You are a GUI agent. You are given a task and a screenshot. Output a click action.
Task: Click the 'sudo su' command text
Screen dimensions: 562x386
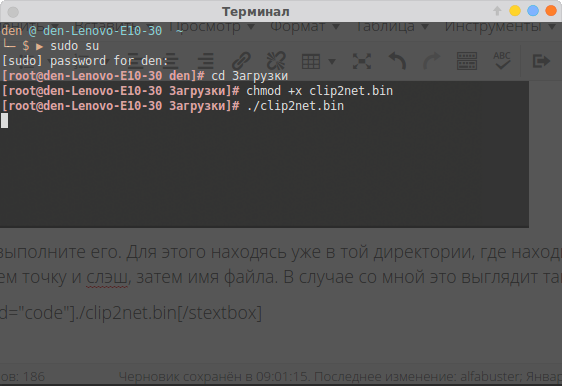(x=75, y=46)
